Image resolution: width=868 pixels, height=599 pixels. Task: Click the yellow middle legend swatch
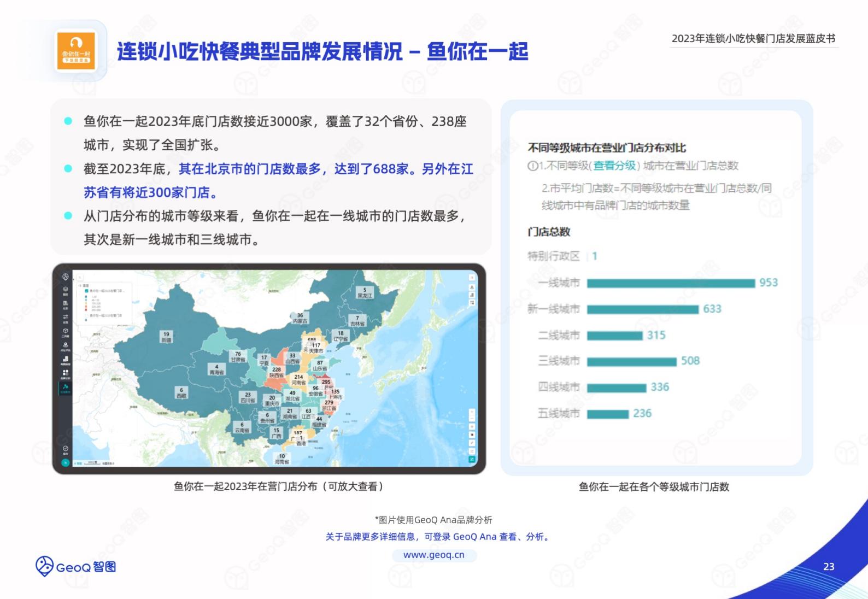[x=86, y=303]
